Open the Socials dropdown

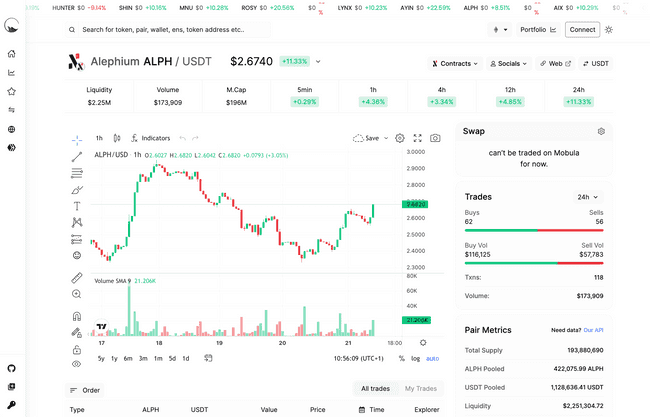tap(509, 64)
